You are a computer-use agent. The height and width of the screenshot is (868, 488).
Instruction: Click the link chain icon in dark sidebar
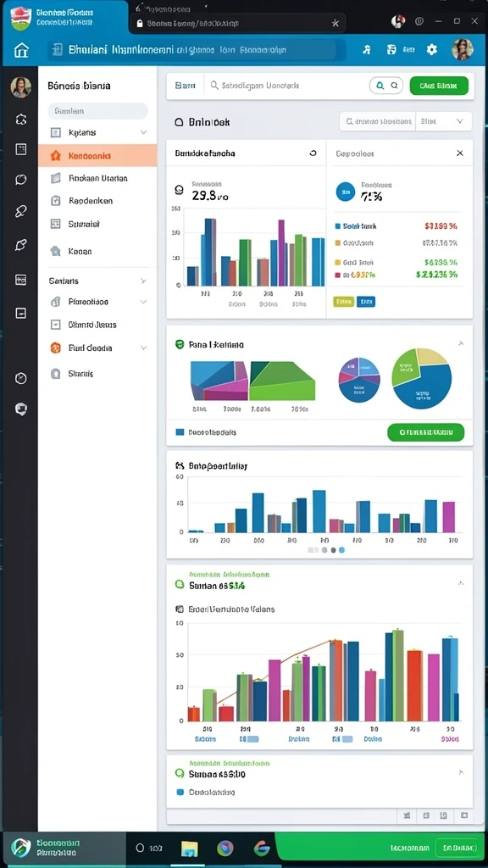(21, 211)
